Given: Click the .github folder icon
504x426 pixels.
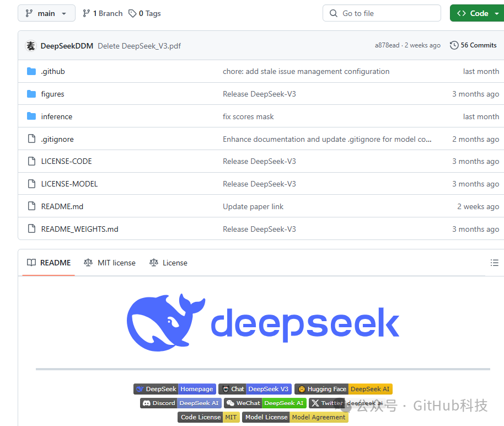Looking at the screenshot, I should [x=31, y=71].
